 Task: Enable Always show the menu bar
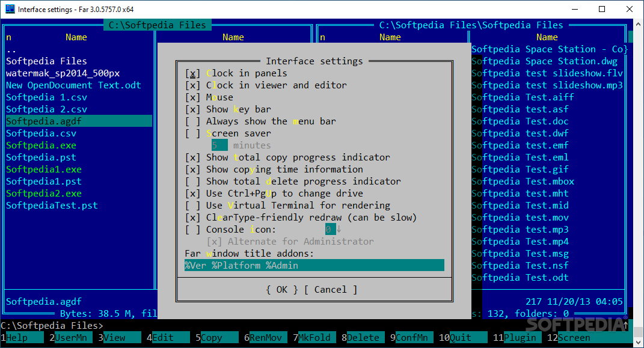coord(192,121)
